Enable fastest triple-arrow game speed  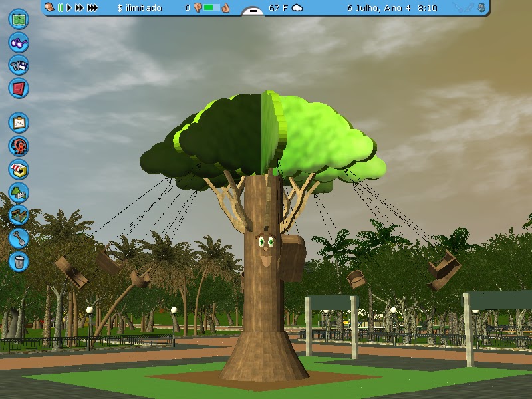click(91, 8)
